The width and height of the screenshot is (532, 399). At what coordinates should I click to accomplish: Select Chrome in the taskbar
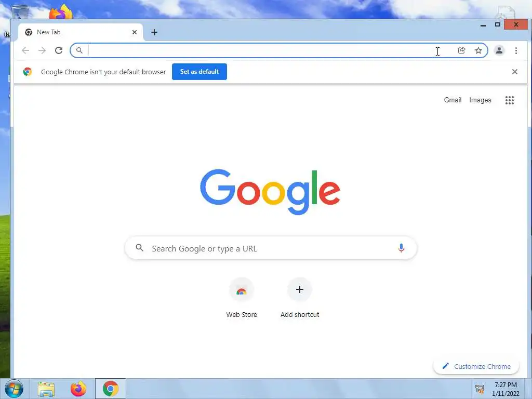tap(111, 389)
